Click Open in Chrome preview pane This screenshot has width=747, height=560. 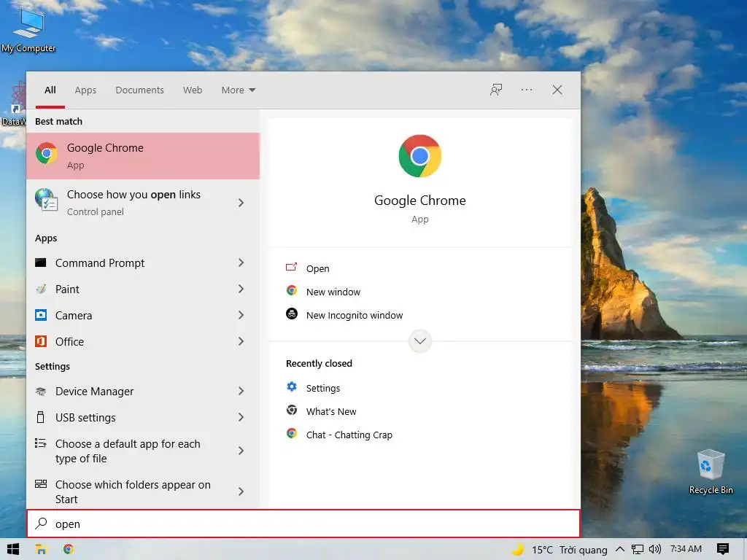coord(318,268)
